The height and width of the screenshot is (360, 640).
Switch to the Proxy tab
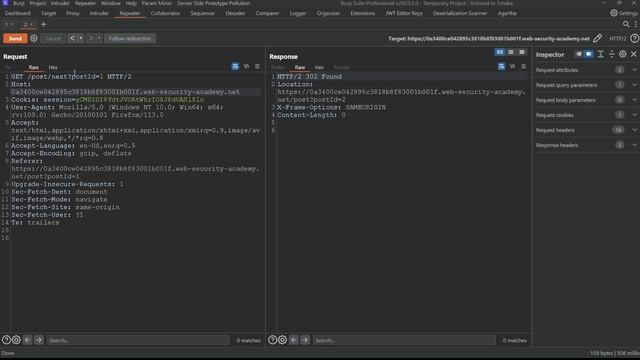(x=73, y=13)
